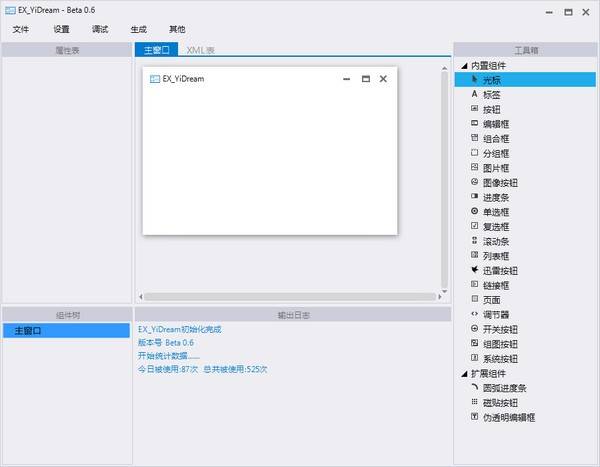Image resolution: width=600 pixels, height=467 pixels.
Task: Click the designer's vertical scrollbar track
Action: pyautogui.click(x=444, y=180)
